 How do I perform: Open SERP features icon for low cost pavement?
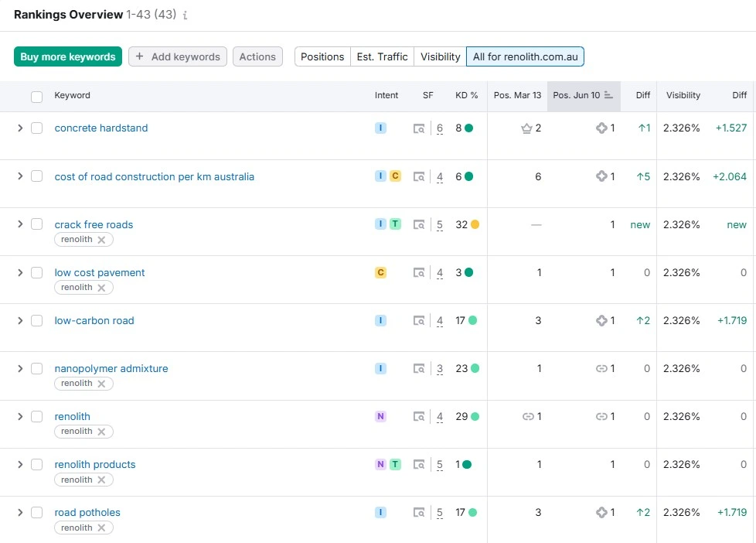pyautogui.click(x=419, y=273)
